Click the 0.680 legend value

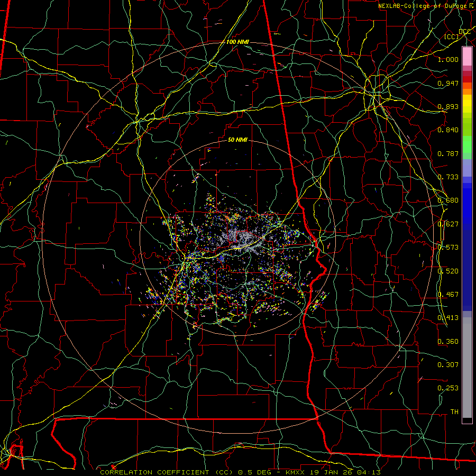(448, 200)
